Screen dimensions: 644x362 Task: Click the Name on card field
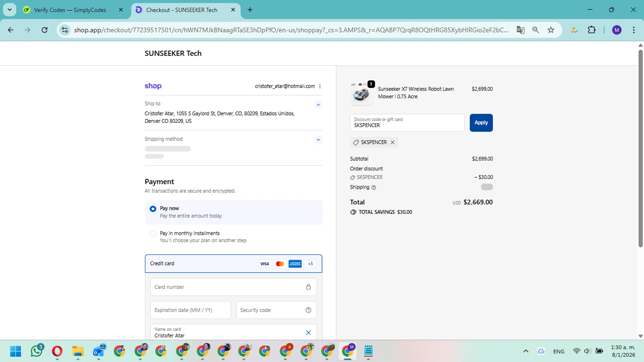(234, 333)
